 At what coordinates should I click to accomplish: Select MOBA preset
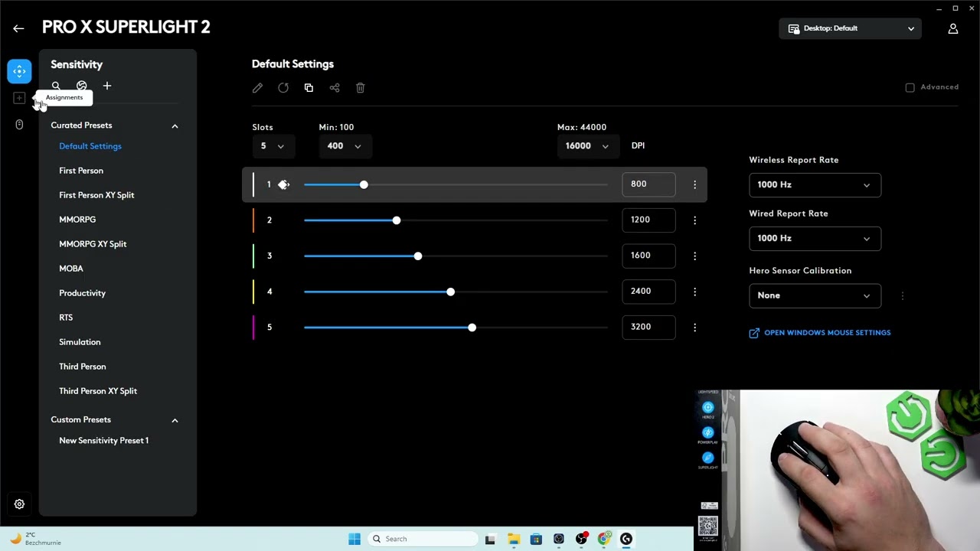(71, 269)
